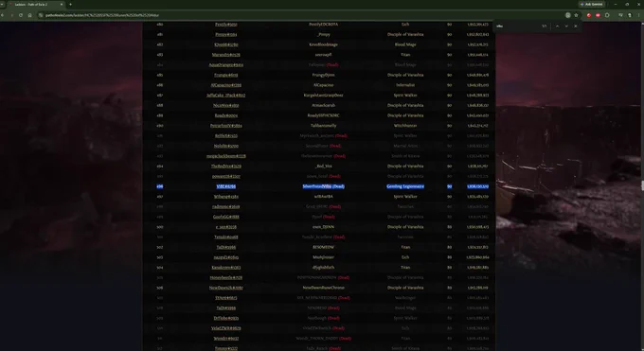
Task: Go back to the previous page
Action: tap(3, 15)
